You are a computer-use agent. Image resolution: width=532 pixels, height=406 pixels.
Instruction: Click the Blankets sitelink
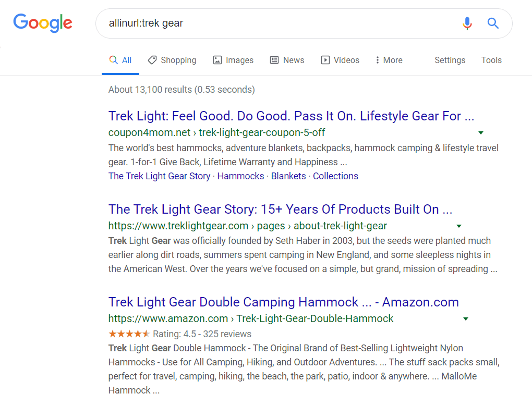point(288,176)
